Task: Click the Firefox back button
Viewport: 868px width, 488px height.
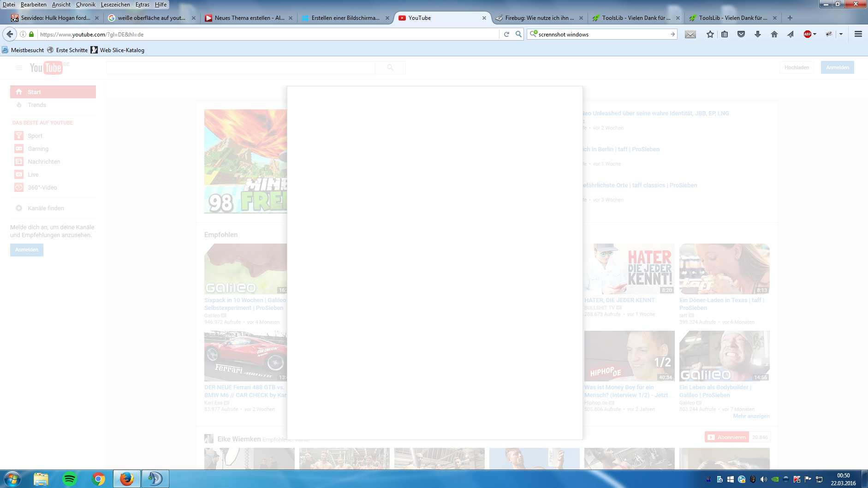Action: (10, 34)
